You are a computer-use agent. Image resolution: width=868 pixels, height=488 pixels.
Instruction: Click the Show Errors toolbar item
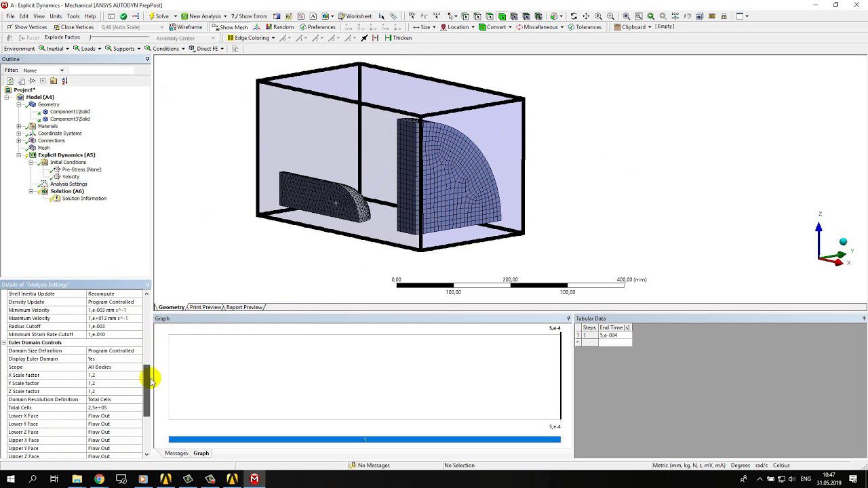tap(249, 16)
